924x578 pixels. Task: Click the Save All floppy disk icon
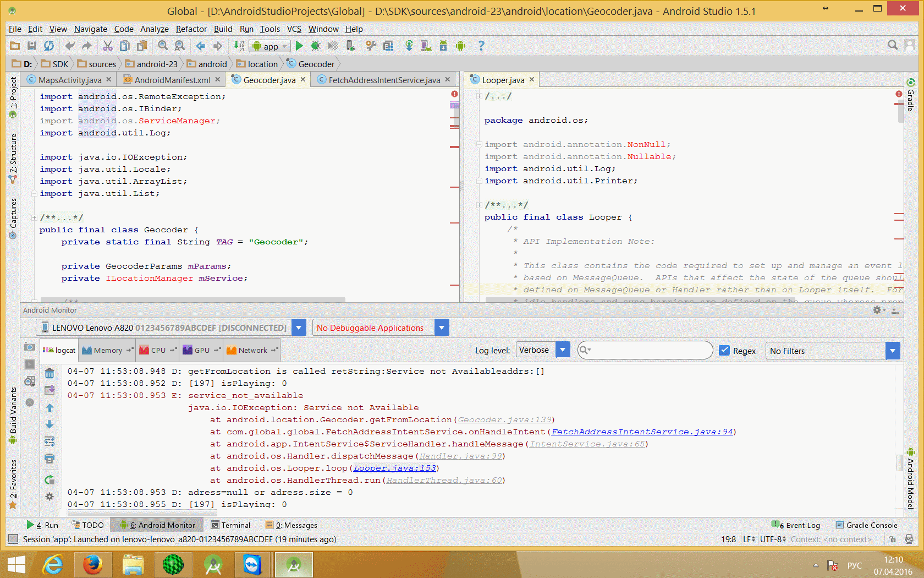[x=32, y=46]
